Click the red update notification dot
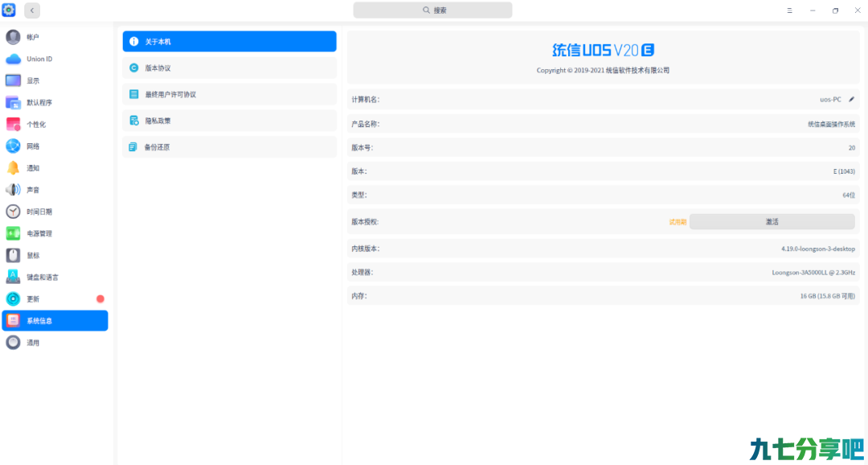Image resolution: width=868 pixels, height=465 pixels. pyautogui.click(x=100, y=298)
